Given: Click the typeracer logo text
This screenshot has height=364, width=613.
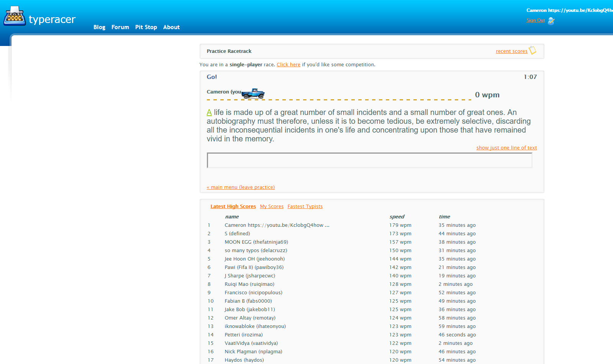Looking at the screenshot, I should point(52,19).
